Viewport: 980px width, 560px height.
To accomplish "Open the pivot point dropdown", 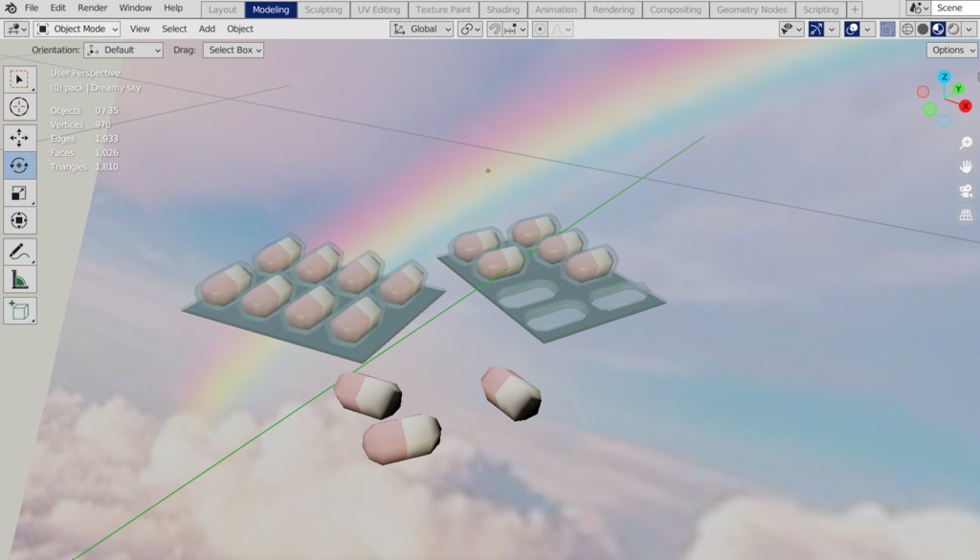I will tap(470, 29).
